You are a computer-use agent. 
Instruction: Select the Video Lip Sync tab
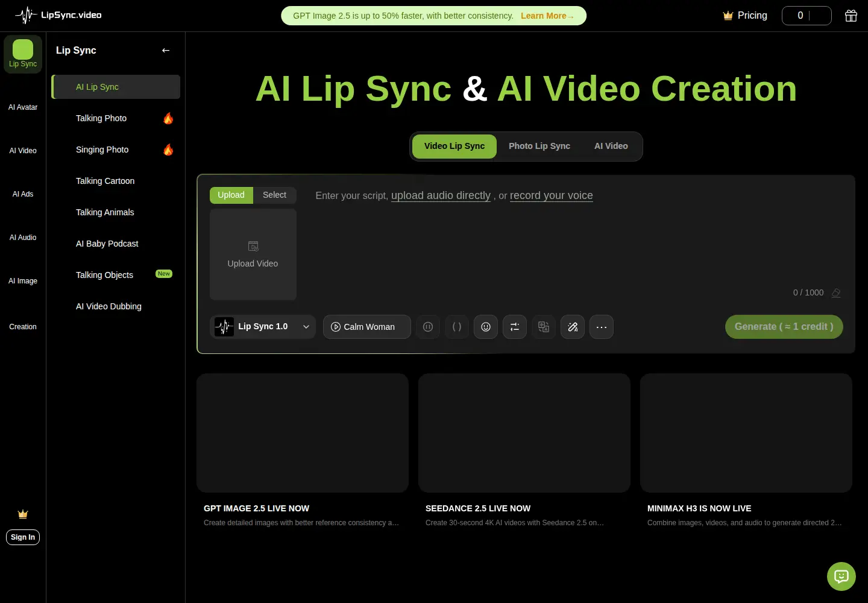(454, 147)
